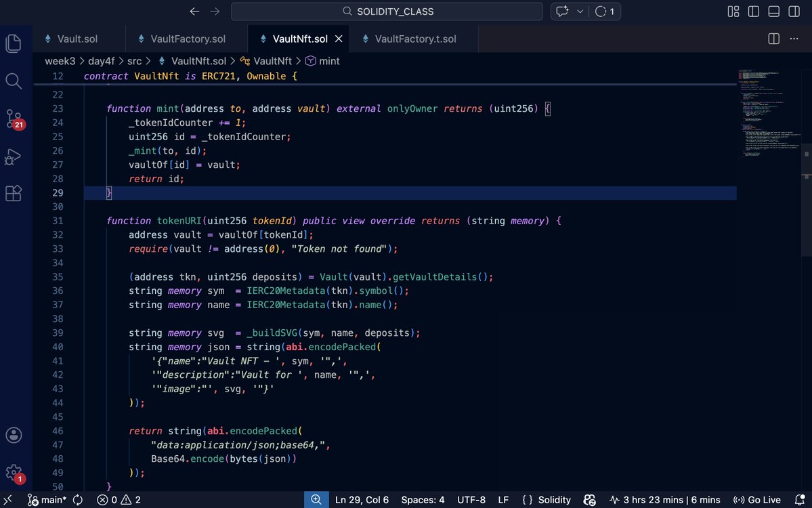Change end of line sequence LF
812x508 pixels.
[x=503, y=500]
